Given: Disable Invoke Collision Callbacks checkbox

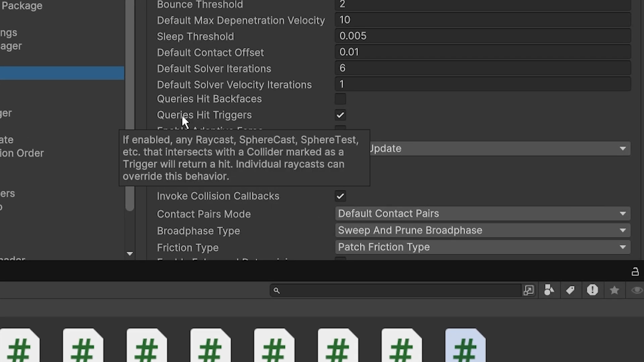Looking at the screenshot, I should (340, 196).
